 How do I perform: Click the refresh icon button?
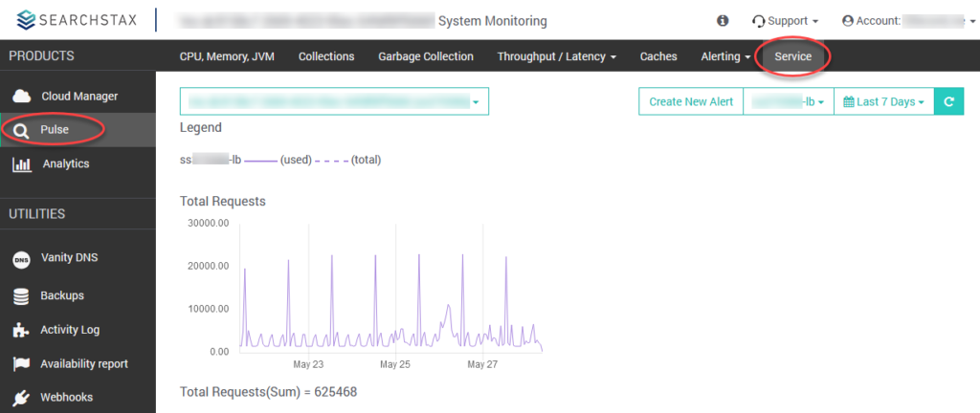[948, 101]
